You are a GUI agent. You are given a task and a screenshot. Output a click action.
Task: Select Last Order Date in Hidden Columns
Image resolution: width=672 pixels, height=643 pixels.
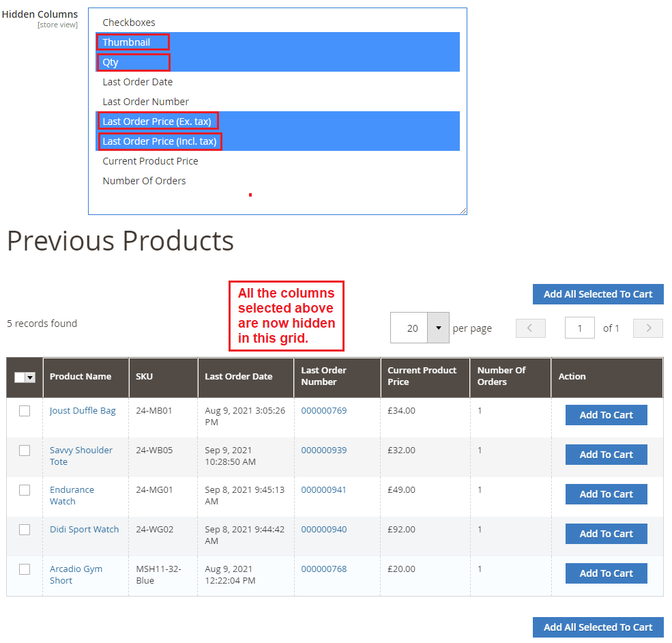point(138,81)
